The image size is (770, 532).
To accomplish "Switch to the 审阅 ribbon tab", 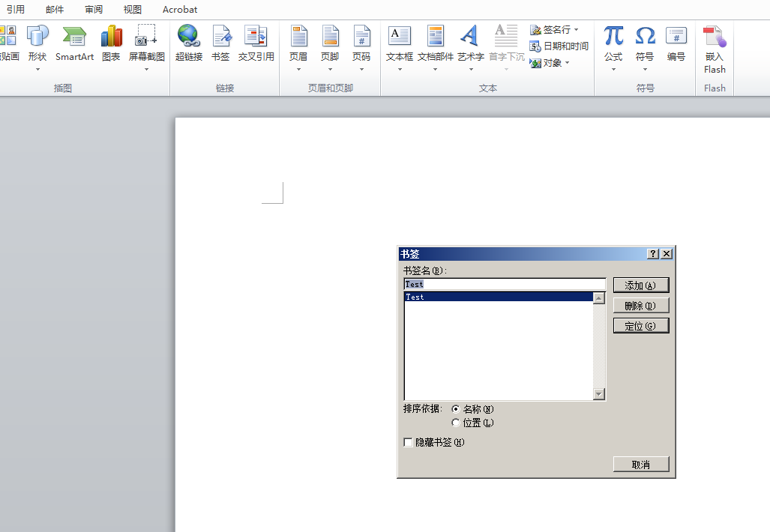I will point(94,10).
